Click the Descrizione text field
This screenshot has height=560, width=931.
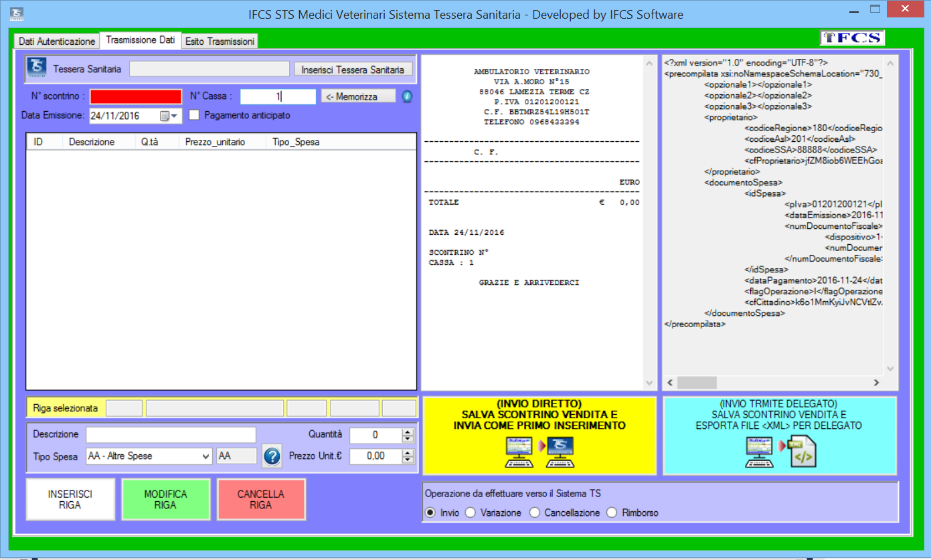coord(171,435)
